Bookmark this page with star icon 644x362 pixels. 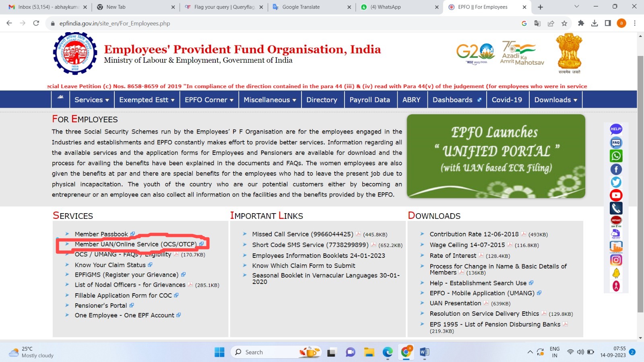pos(564,23)
